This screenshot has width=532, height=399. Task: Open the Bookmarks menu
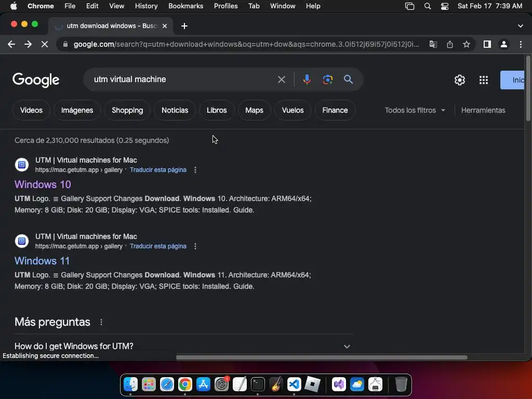click(185, 6)
